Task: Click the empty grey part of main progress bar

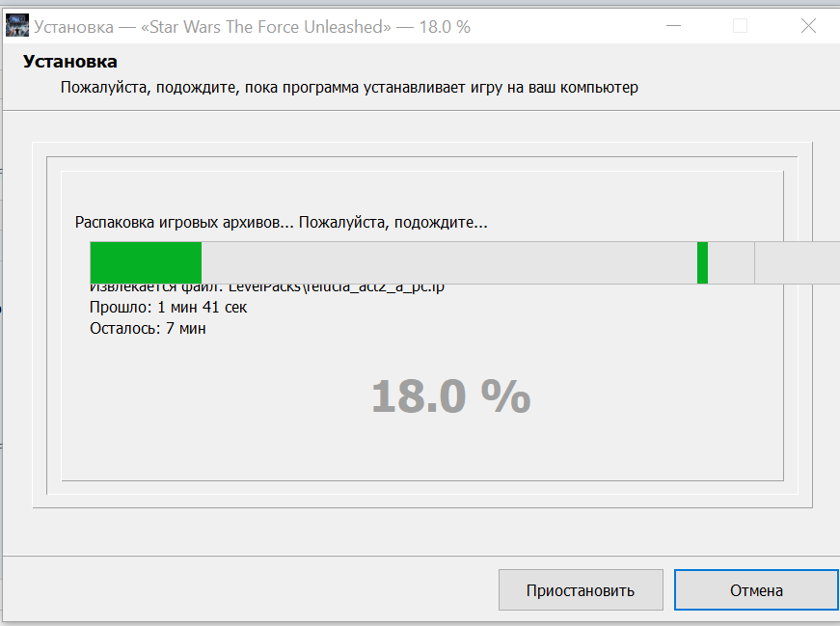Action: point(448,262)
